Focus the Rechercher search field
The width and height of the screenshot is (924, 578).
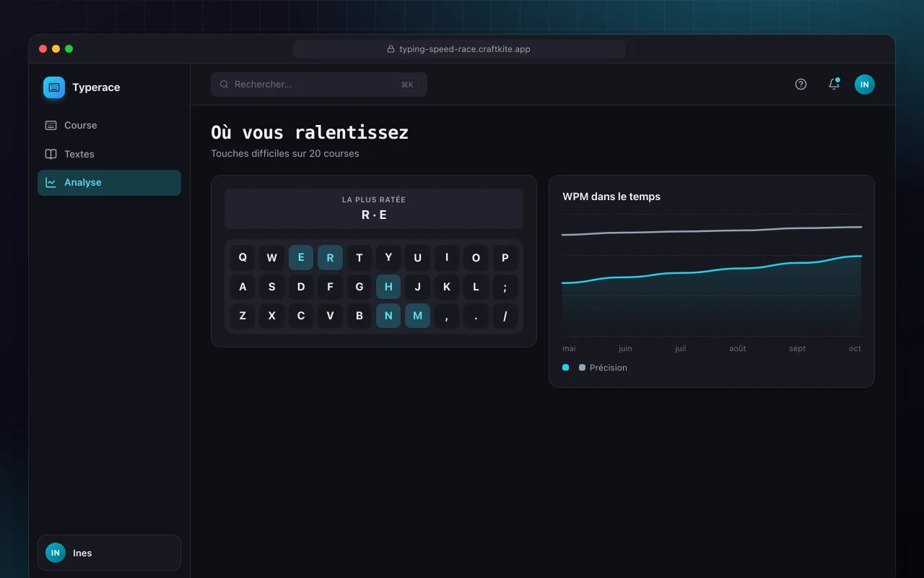(319, 85)
